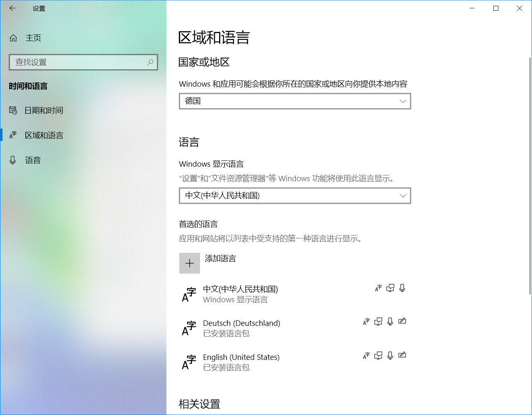The height and width of the screenshot is (415, 532).
Task: Select 中文(中华人民共和国) in preferred languages
Action: click(x=295, y=294)
